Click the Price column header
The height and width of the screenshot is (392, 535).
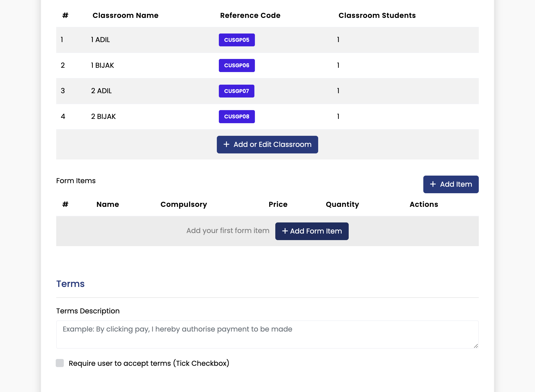click(278, 204)
